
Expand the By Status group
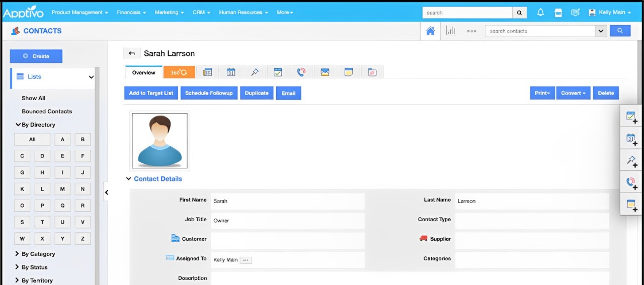pos(18,267)
